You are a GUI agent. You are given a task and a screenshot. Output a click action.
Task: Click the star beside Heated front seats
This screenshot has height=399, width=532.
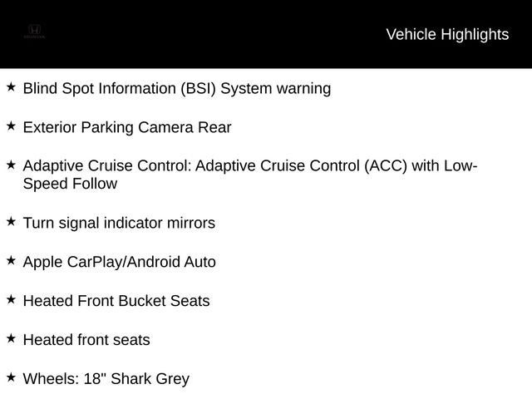tap(11, 338)
